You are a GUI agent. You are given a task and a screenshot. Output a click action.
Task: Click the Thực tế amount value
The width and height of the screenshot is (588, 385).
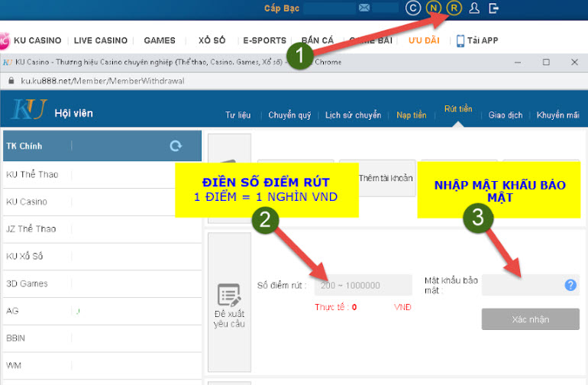pyautogui.click(x=354, y=307)
